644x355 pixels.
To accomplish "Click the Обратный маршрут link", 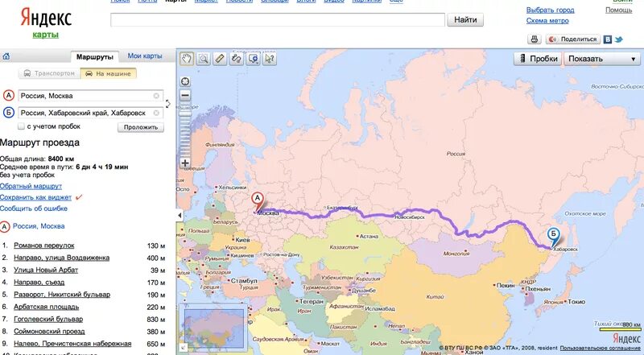I will click(x=31, y=186).
